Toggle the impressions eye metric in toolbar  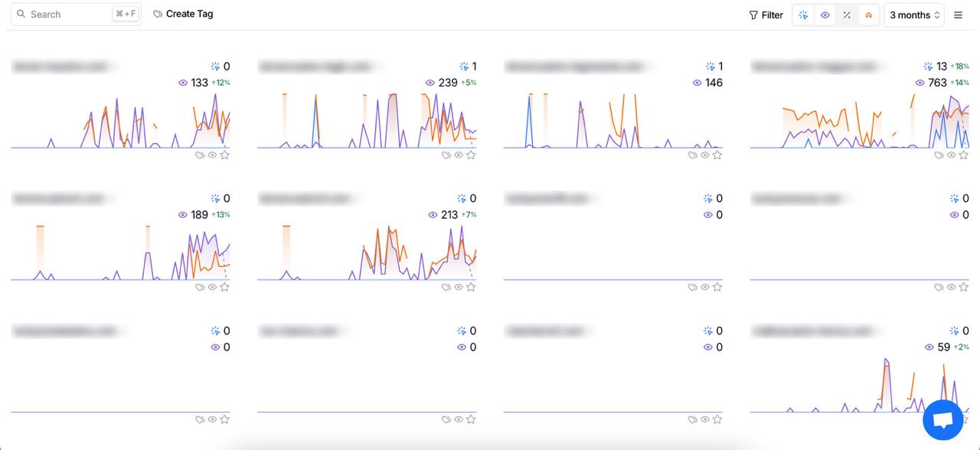825,15
